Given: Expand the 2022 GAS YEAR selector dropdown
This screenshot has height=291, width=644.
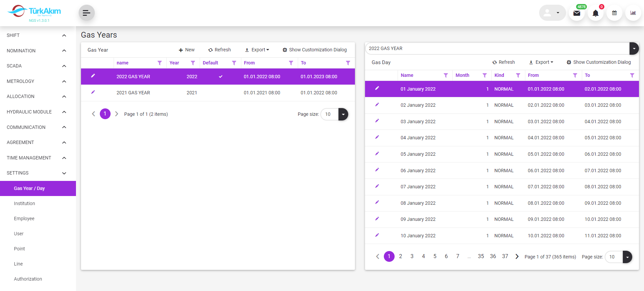Looking at the screenshot, I should tap(634, 49).
